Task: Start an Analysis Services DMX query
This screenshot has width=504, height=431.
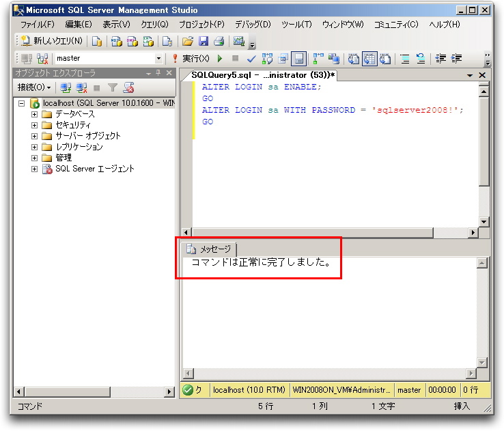Action: pyautogui.click(x=132, y=41)
